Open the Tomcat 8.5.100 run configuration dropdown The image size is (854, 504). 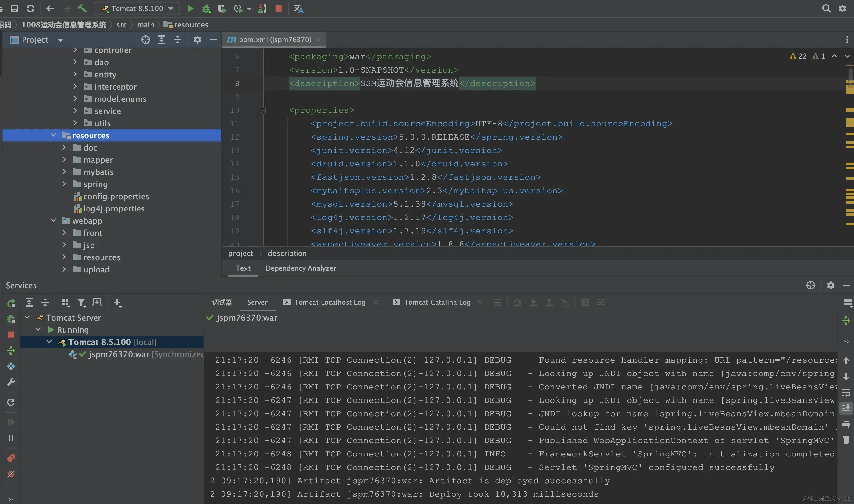click(x=137, y=9)
